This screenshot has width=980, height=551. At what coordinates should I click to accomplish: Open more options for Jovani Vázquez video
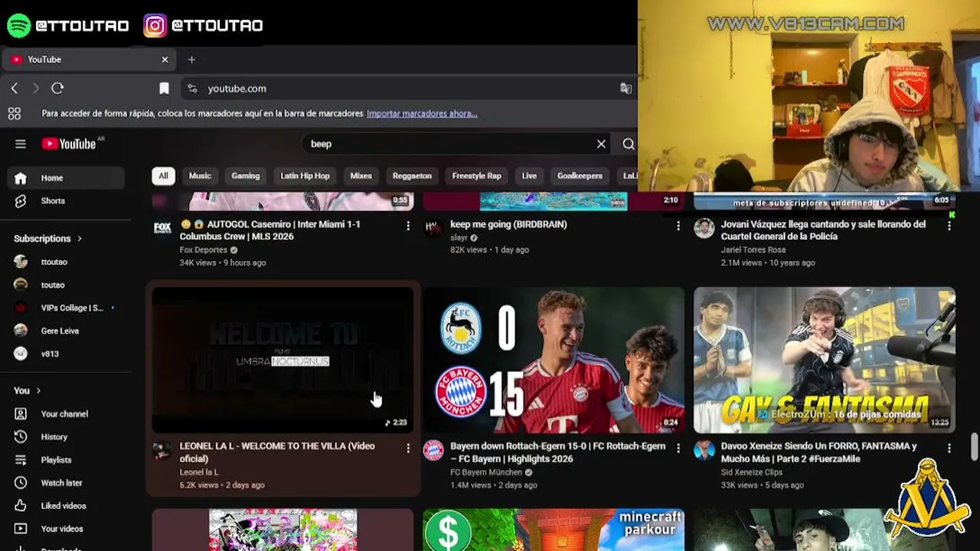point(949,226)
